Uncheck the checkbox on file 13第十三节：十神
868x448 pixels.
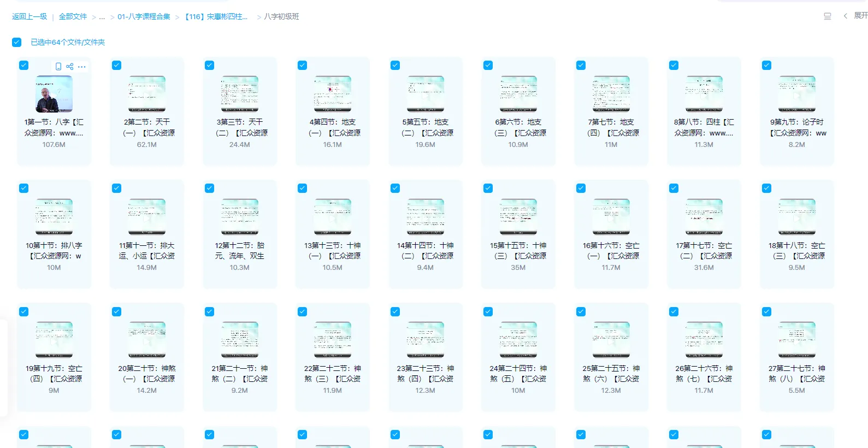[302, 188]
